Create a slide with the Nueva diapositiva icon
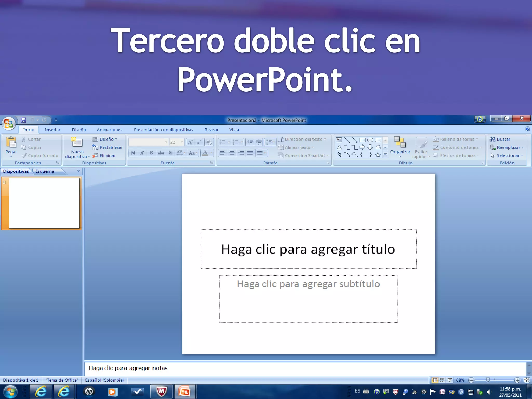The image size is (532, 399). 77,142
